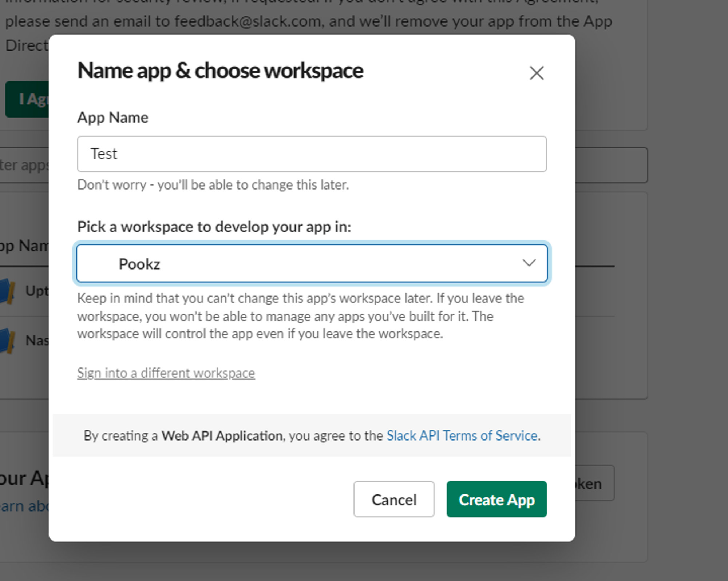
Task: Select the app name starting with Nas
Action: 36,341
